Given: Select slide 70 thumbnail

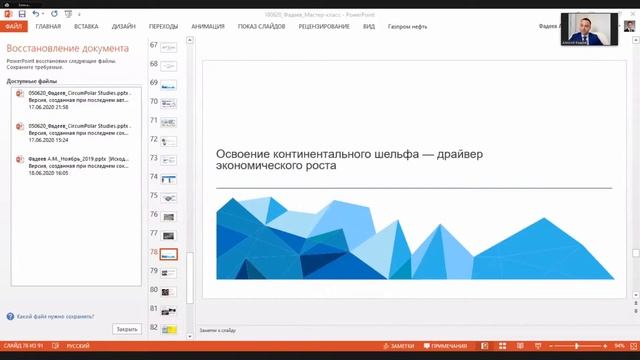Looking at the screenshot, I should pos(168,104).
